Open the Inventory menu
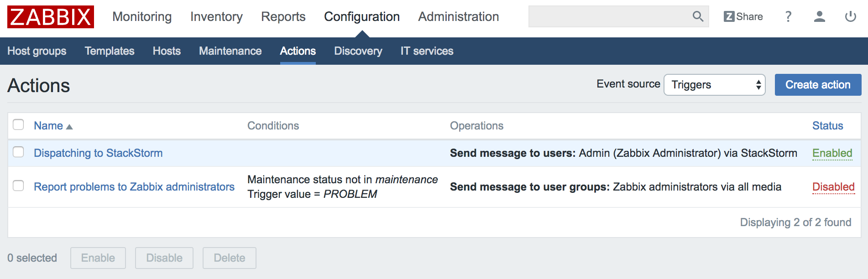This screenshot has height=279, width=868. (x=216, y=17)
